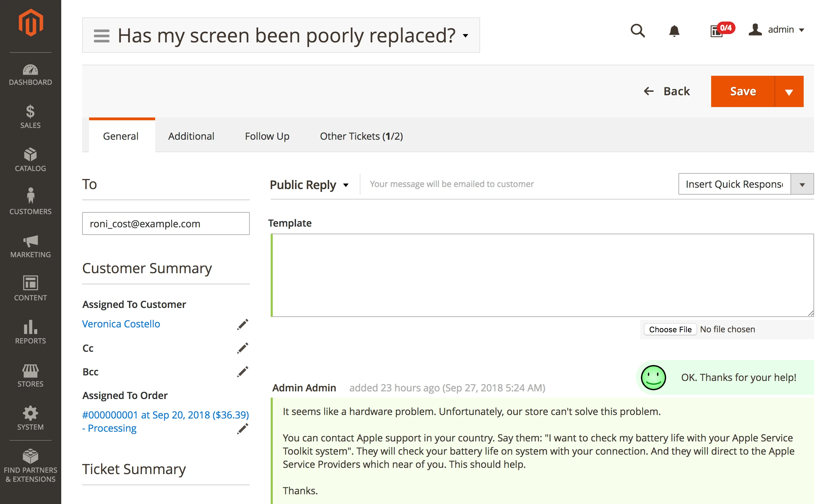Image resolution: width=835 pixels, height=504 pixels.
Task: Click into the Template message textarea
Action: point(542,275)
